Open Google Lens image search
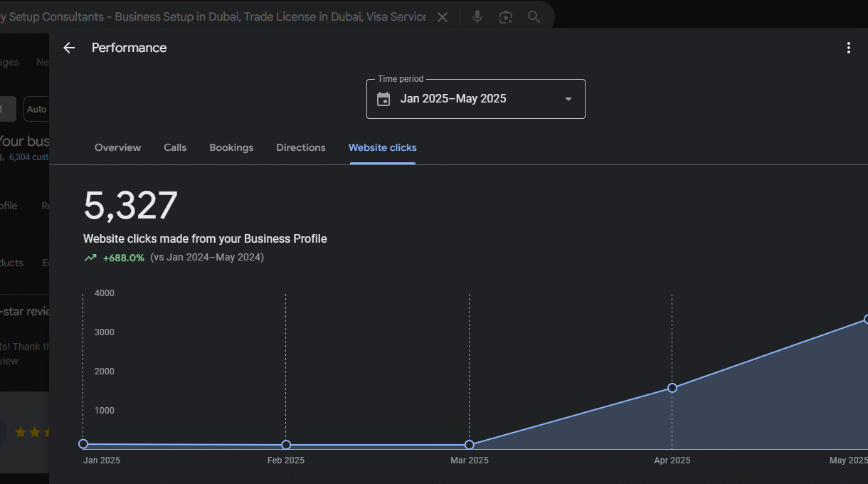Image resolution: width=868 pixels, height=484 pixels. coord(506,17)
